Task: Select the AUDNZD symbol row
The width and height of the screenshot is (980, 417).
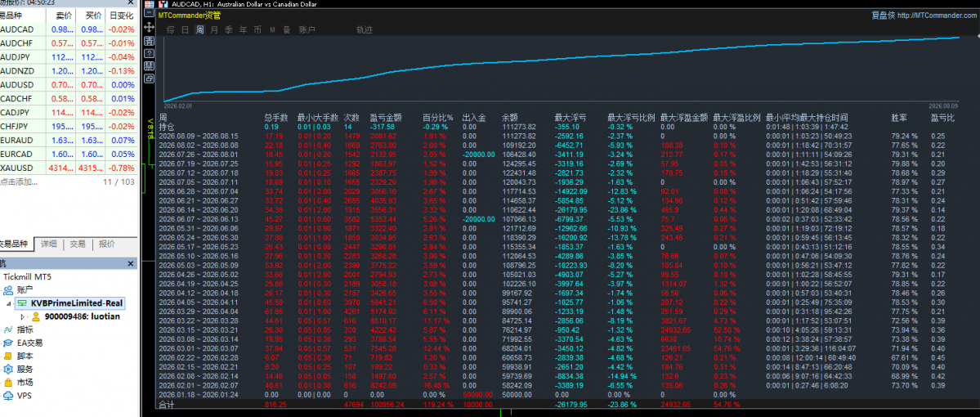Action: click(68, 70)
